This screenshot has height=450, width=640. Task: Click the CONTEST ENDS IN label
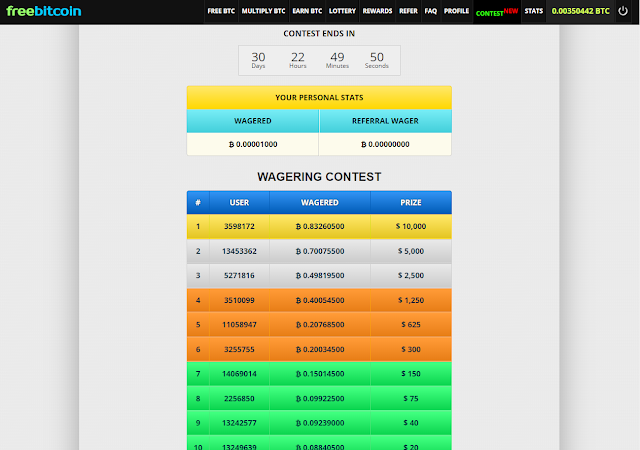[x=319, y=33]
